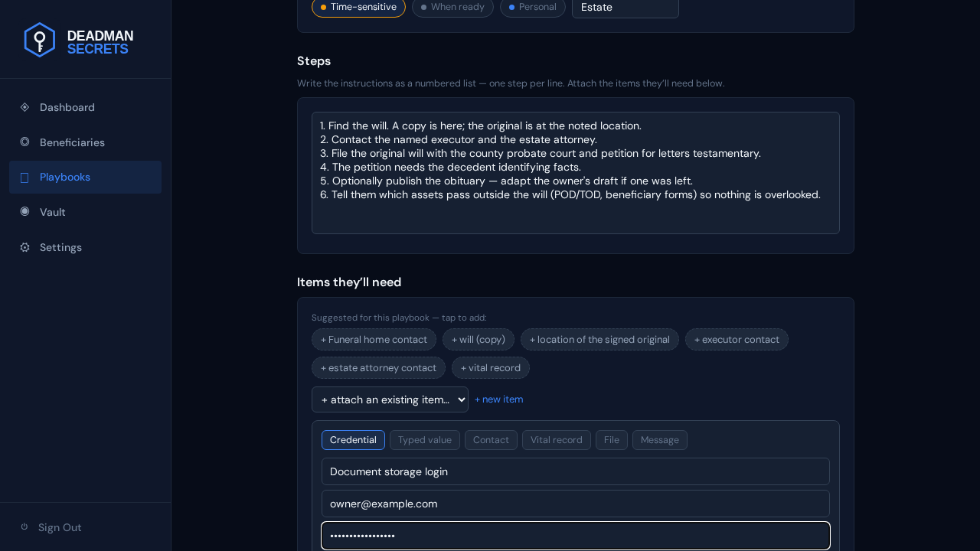The height and width of the screenshot is (551, 980).
Task: Click the Items they'll need heading
Action: pyautogui.click(x=349, y=282)
